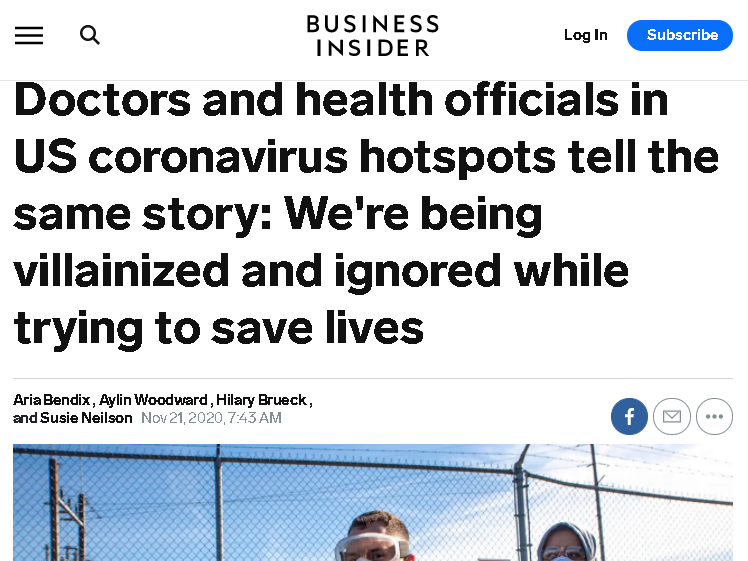Share article via email envelope icon
748x561 pixels.
[672, 416]
